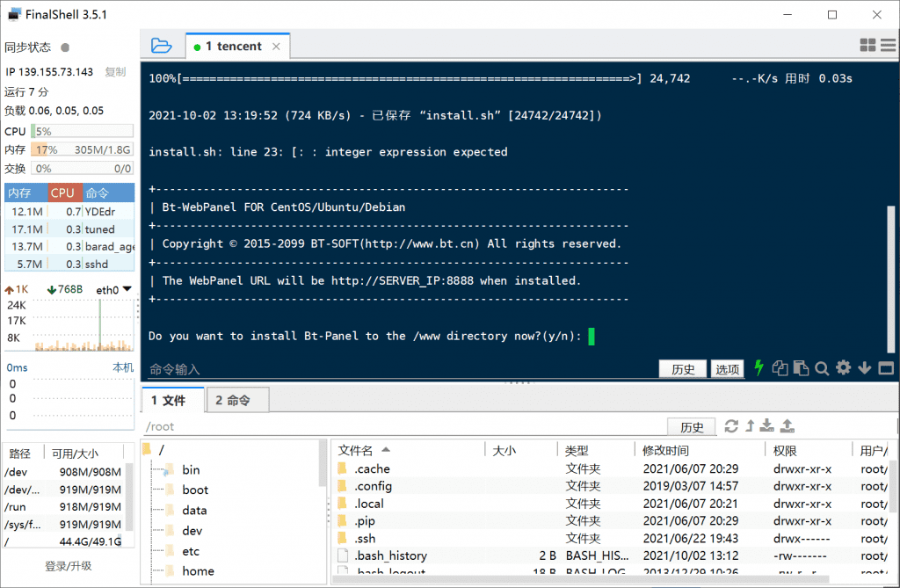Open terminal settings gear icon

pyautogui.click(x=844, y=369)
